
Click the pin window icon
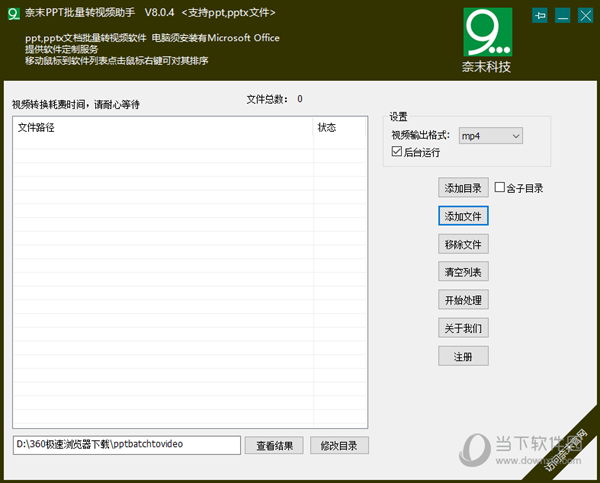540,16
